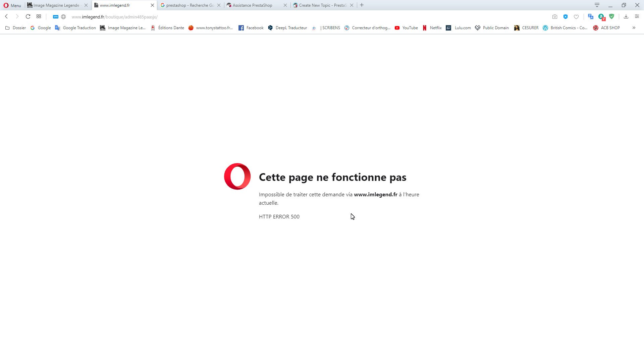Image resolution: width=644 pixels, height=349 pixels.
Task: Open the downloads panel
Action: coord(626,16)
